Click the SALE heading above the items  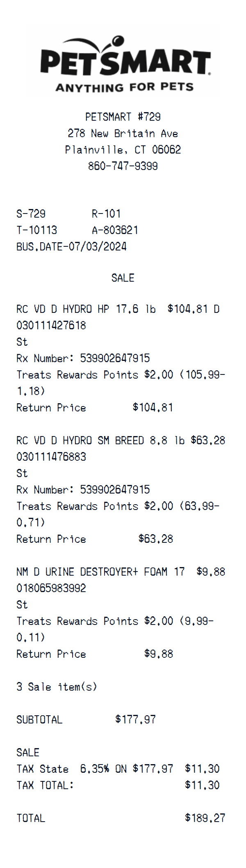[123, 278]
